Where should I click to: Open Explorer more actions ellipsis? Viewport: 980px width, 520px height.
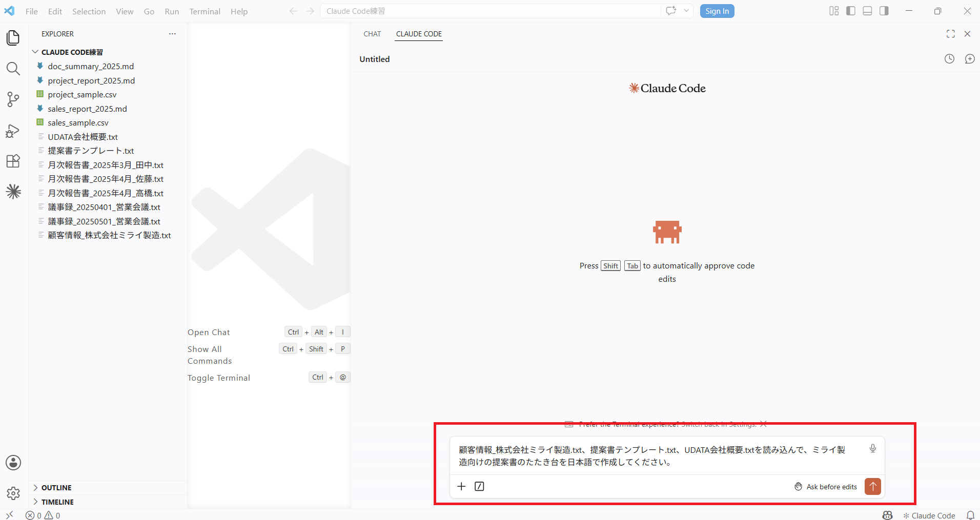tap(172, 34)
